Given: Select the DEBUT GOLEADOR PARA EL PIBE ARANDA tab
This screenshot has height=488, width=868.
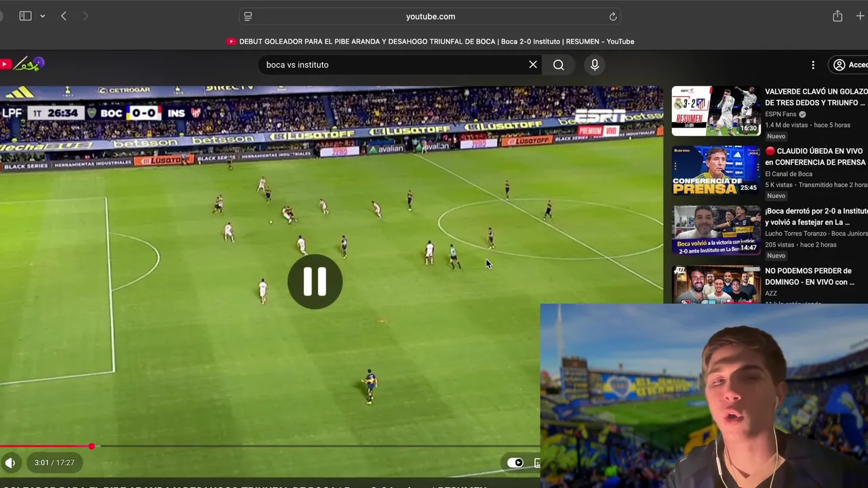Looking at the screenshot, I should 431,41.
